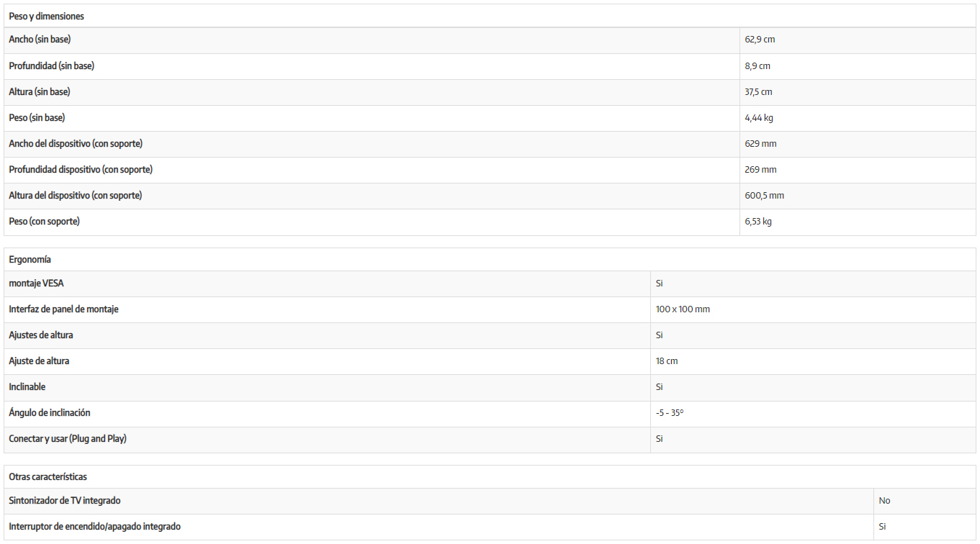Click the Ergonomía section header
This screenshot has height=544, width=980.
point(30,259)
